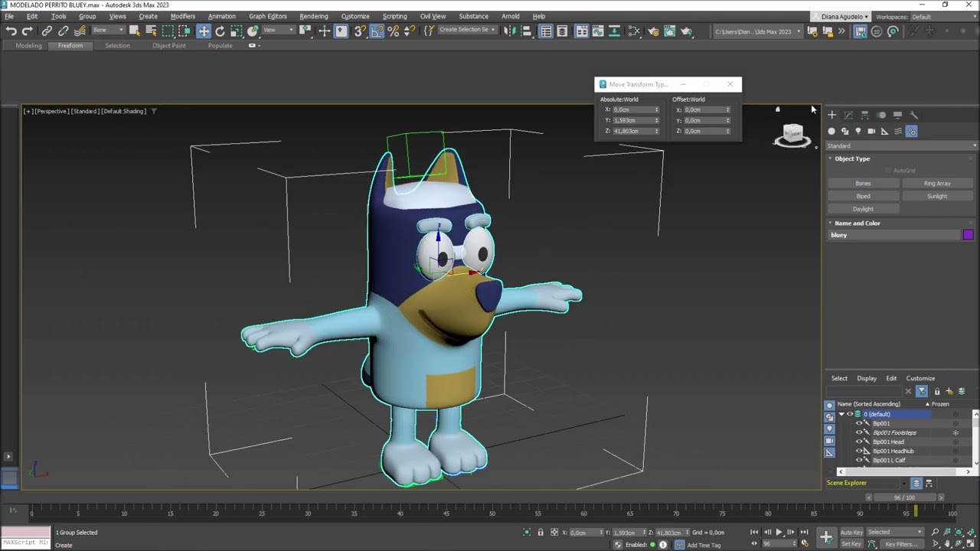Click the Set Key button
Screen dimensions: 980x551
pyautogui.click(x=851, y=544)
